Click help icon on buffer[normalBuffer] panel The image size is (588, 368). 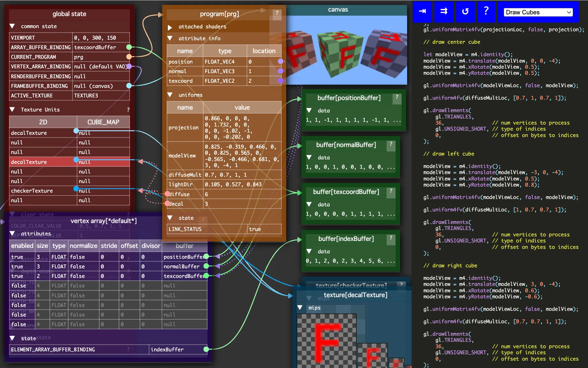[391, 144]
